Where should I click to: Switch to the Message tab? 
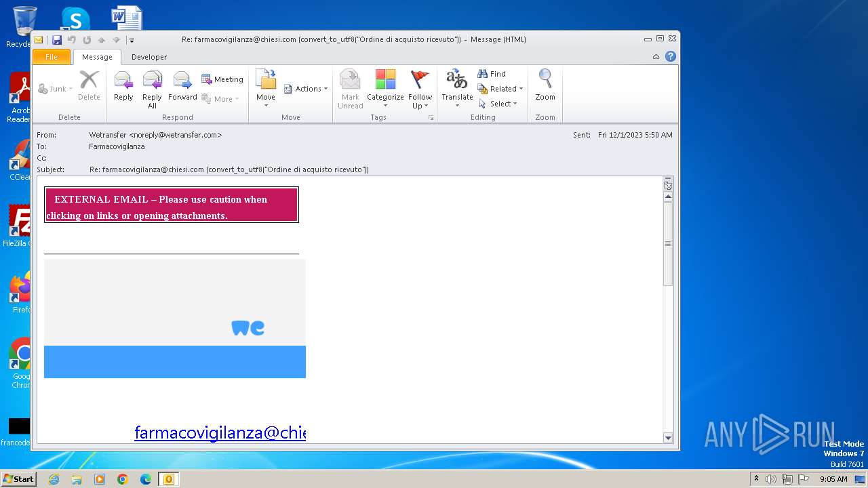click(97, 57)
